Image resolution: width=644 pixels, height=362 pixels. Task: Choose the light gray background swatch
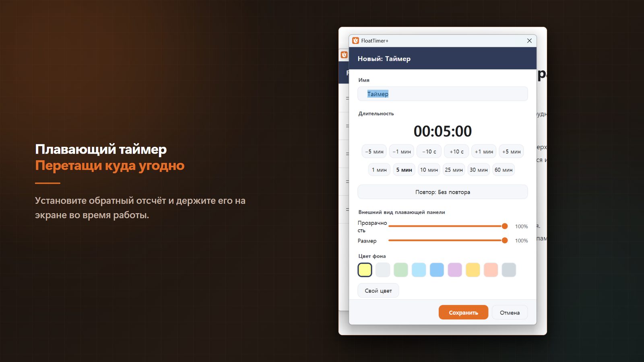[x=383, y=270]
